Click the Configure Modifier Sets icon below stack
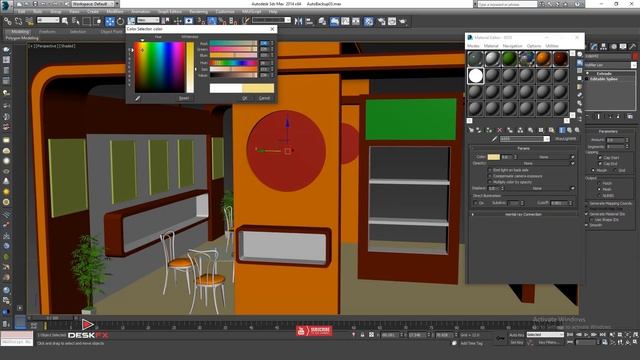Screen dimensions: 640x360 (630, 117)
